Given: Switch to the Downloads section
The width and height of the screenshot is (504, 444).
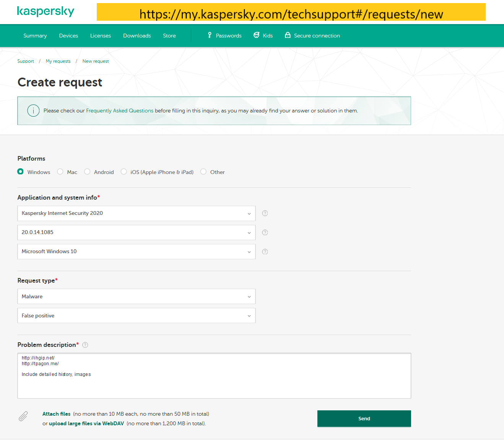Looking at the screenshot, I should pos(137,36).
